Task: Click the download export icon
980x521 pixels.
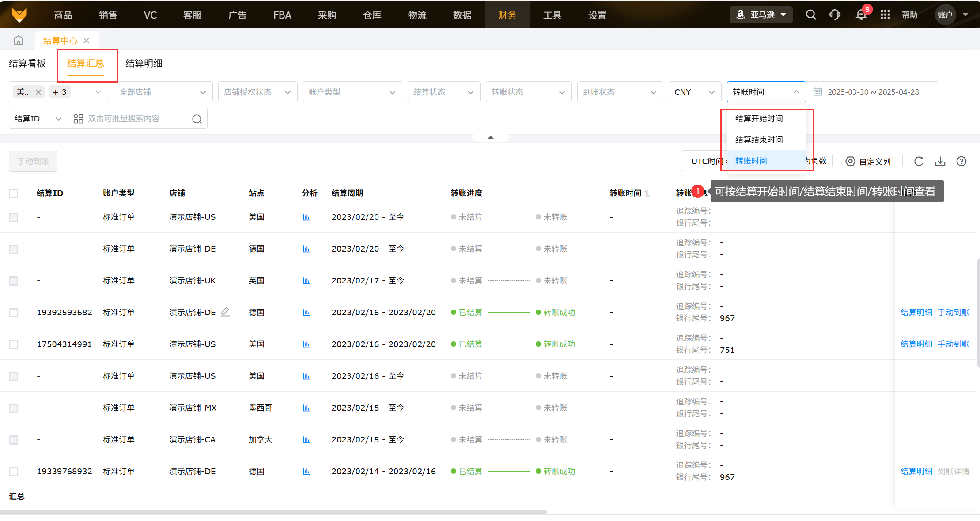Action: 940,162
